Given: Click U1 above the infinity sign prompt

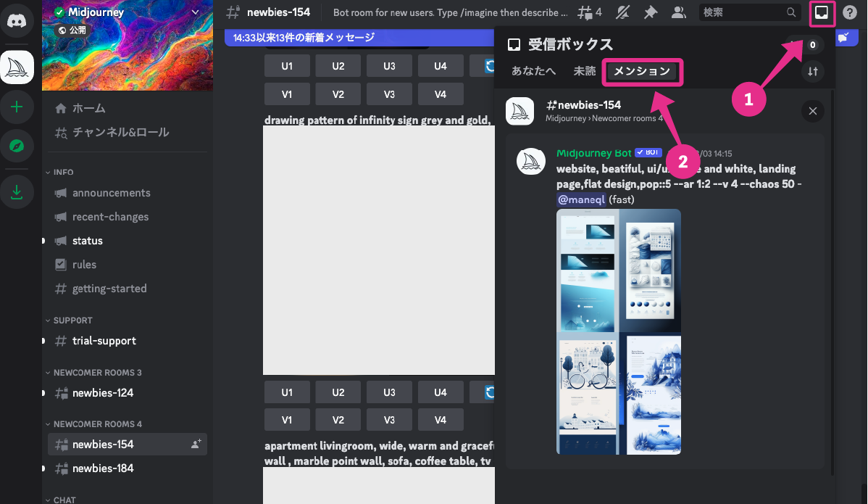Looking at the screenshot, I should pyautogui.click(x=287, y=66).
